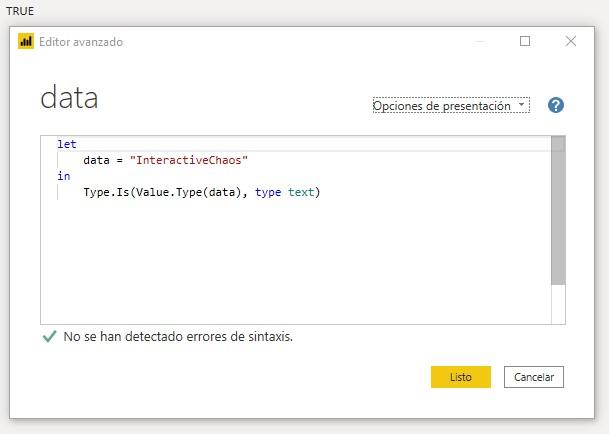Screen dimensions: 609x434
Task: Click "type text" at end of expression
Action: (x=285, y=192)
